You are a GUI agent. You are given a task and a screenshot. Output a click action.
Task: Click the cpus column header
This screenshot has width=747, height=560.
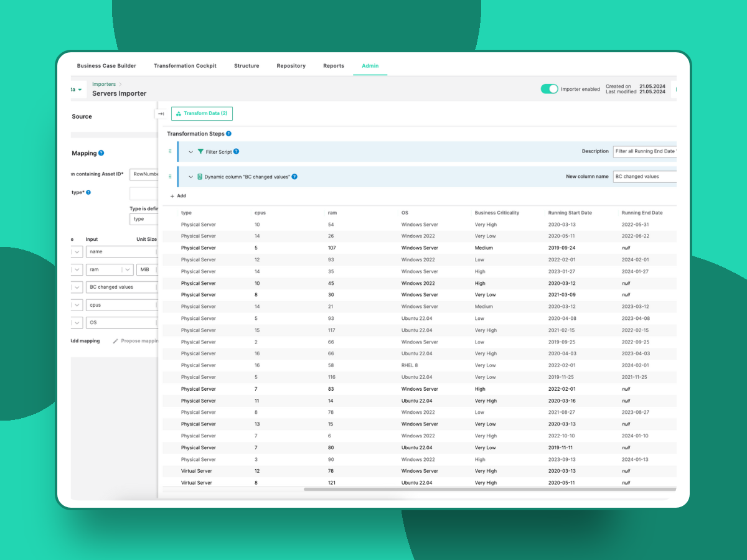pos(260,213)
